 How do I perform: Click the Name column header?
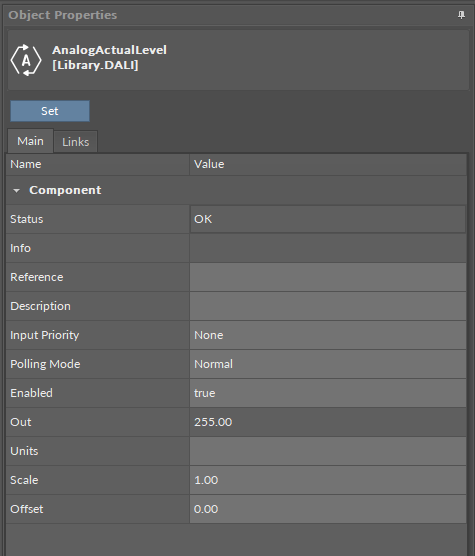(97, 164)
